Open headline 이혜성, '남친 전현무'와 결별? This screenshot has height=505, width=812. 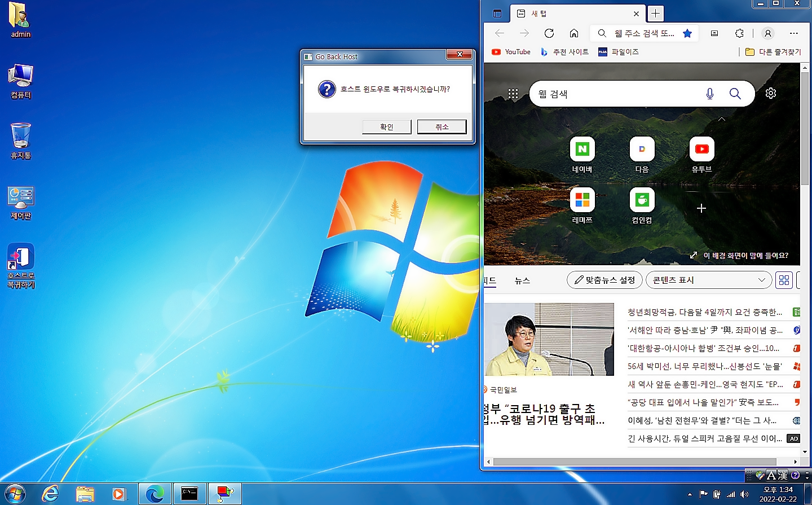coord(702,420)
